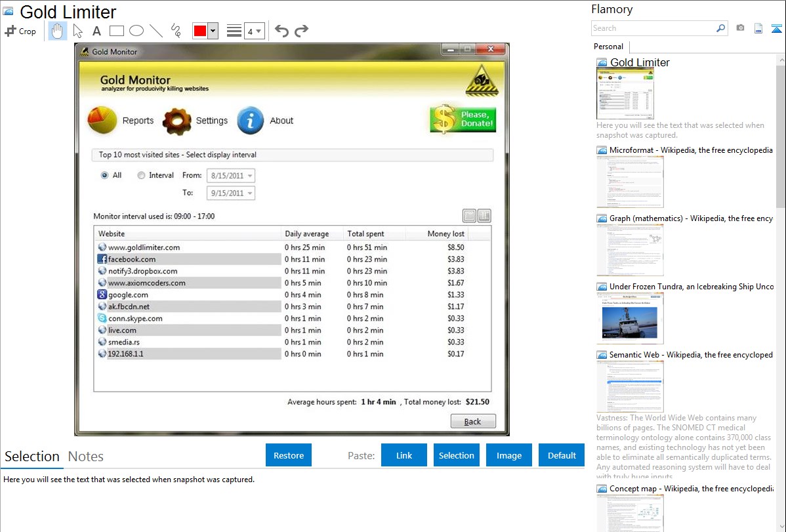
Task: Select the Crop tool
Action: click(20, 31)
